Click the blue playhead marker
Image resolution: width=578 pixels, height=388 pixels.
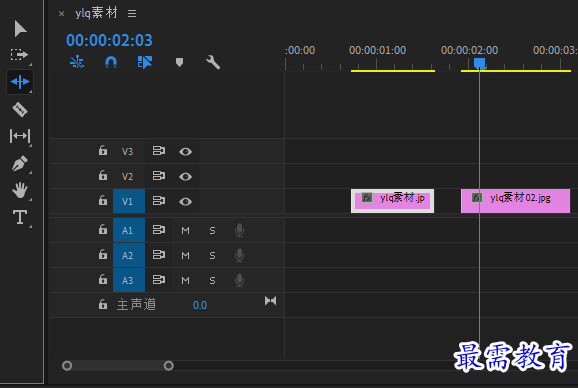tap(479, 63)
